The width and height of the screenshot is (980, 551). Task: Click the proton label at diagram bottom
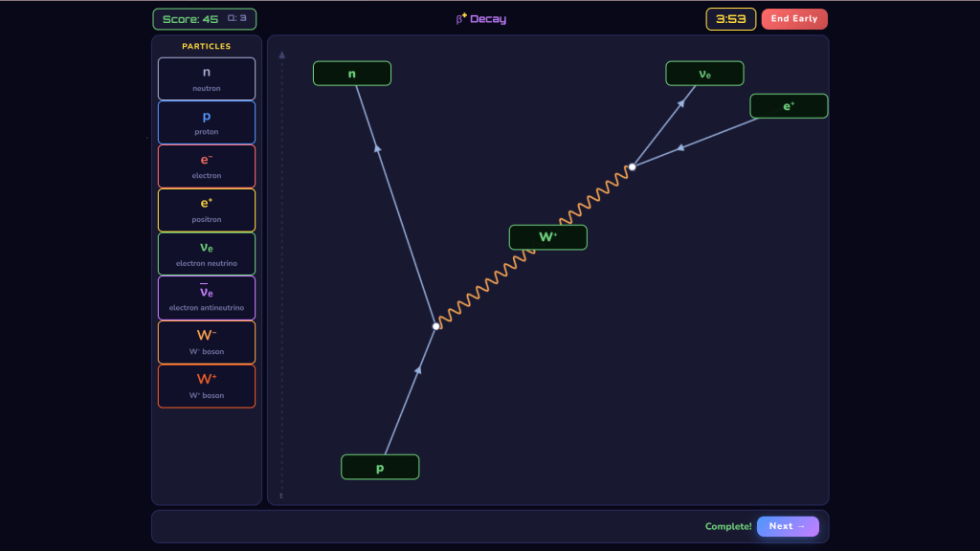click(380, 468)
